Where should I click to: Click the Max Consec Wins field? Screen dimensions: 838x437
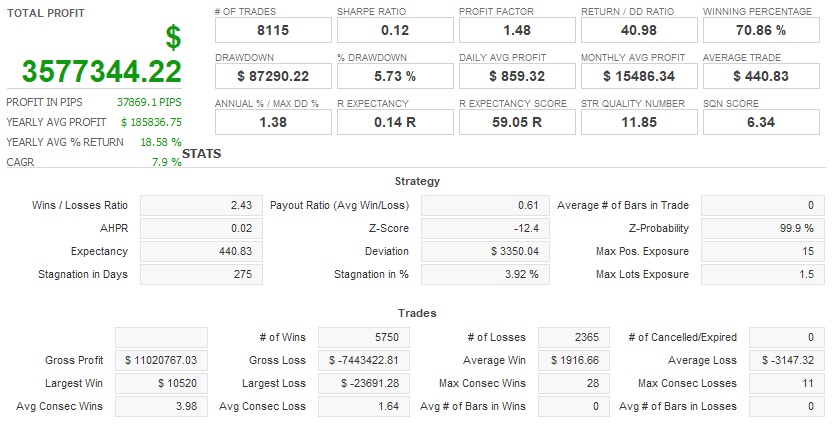tap(567, 383)
